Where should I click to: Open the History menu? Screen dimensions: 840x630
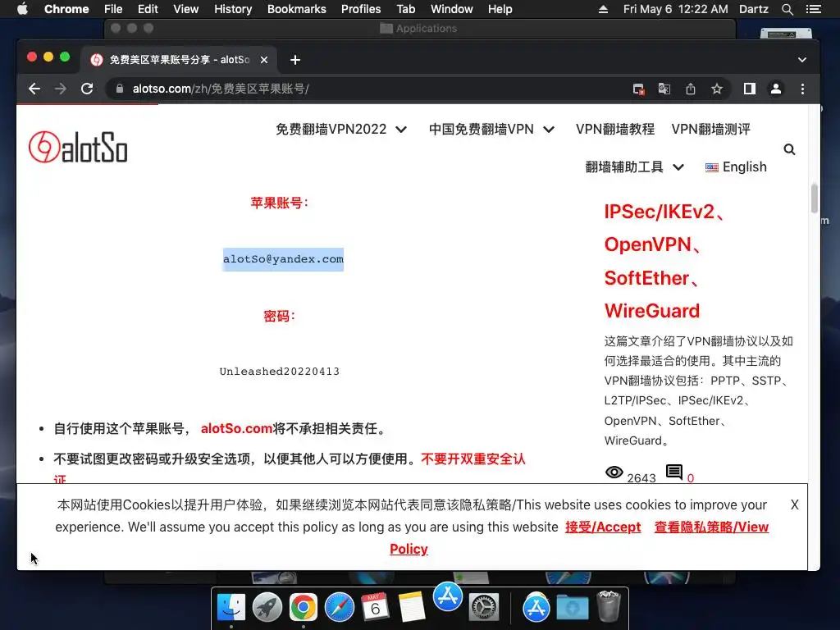coord(233,9)
